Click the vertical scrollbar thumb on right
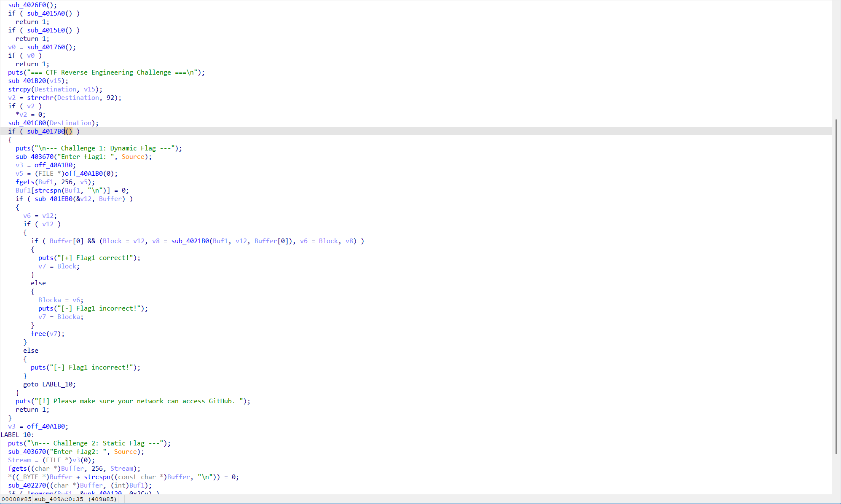The height and width of the screenshot is (504, 841). click(x=836, y=287)
